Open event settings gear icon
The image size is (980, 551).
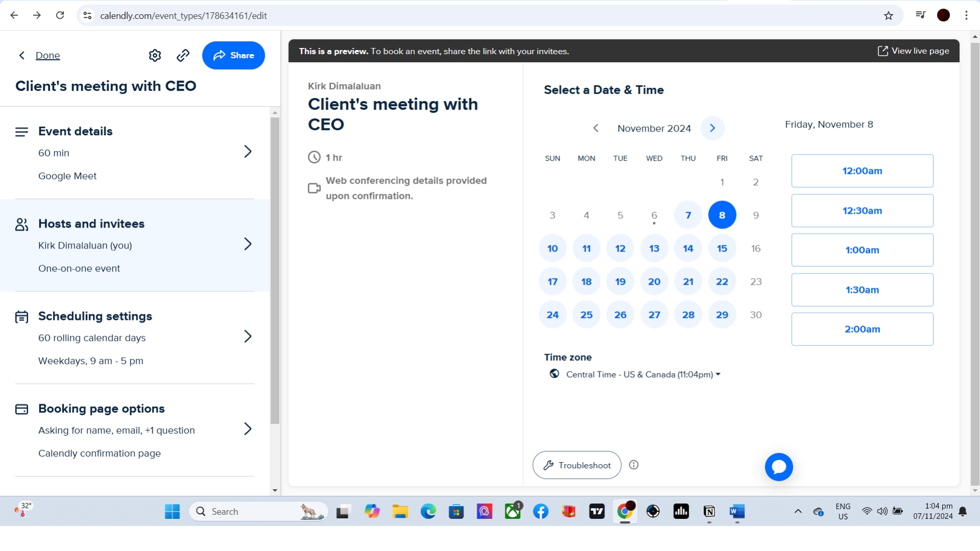pyautogui.click(x=155, y=56)
